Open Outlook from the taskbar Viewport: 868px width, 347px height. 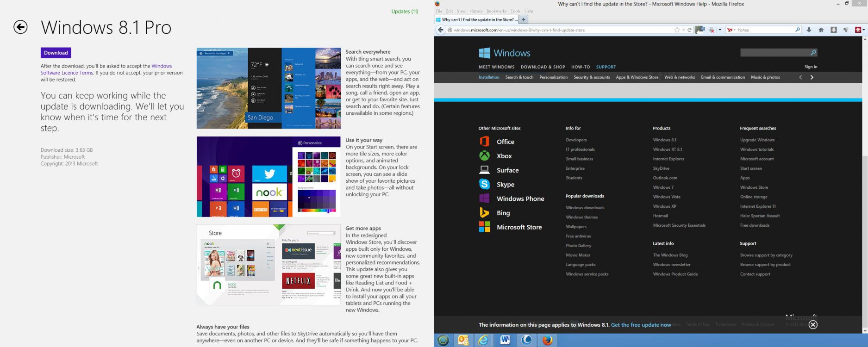[463, 340]
